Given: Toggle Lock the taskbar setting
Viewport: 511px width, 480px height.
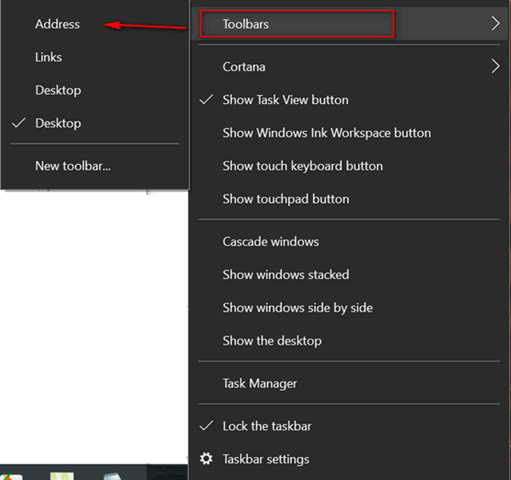Looking at the screenshot, I should [349, 426].
